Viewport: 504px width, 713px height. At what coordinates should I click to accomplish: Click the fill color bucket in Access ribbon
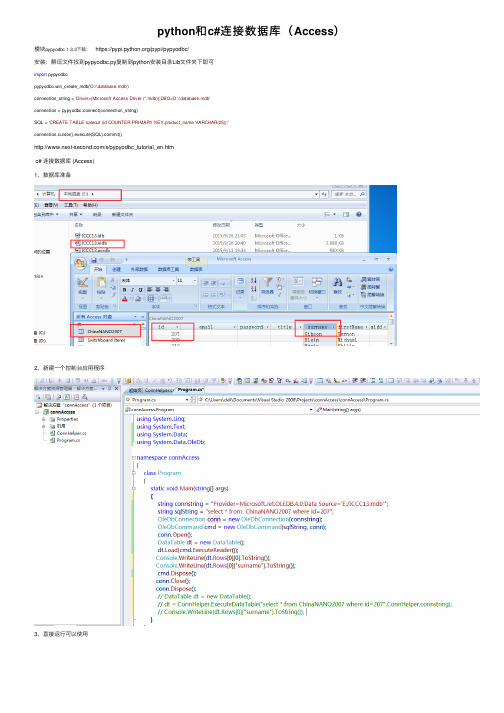click(137, 298)
